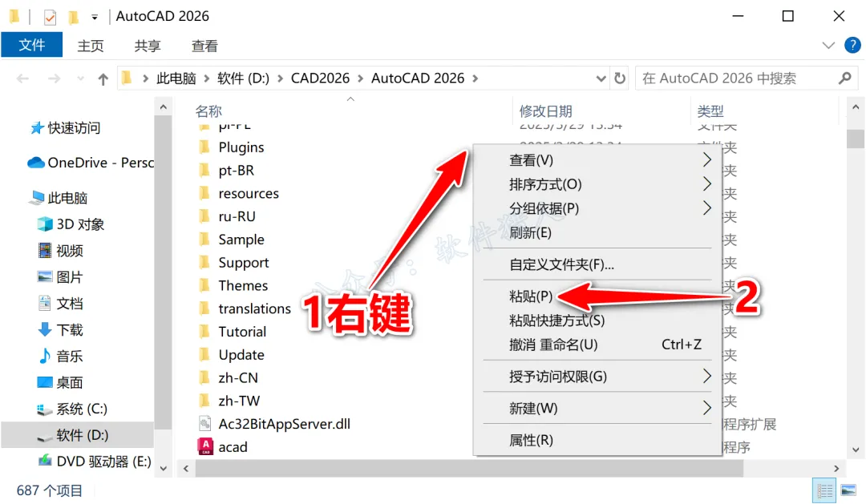
Task: Select 此电脑 computer icon in sidebar
Action: [38, 197]
